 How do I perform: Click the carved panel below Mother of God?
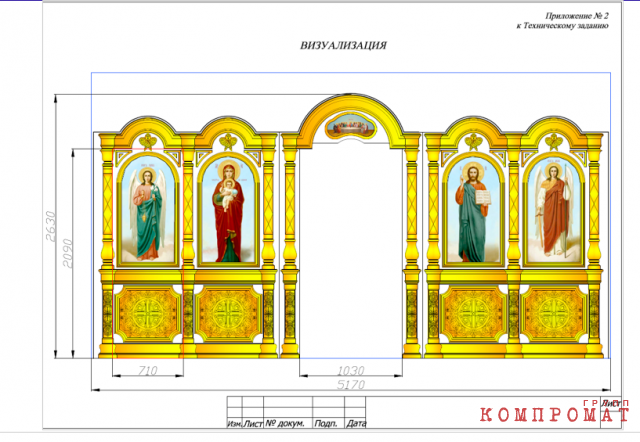tap(229, 314)
